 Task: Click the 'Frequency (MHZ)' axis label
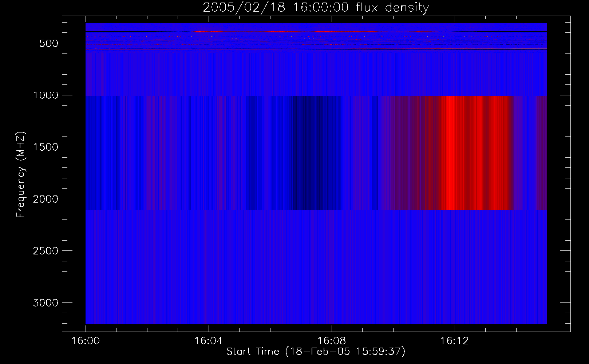[21, 174]
